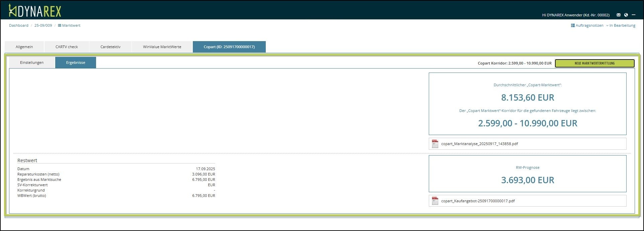Open the Cardetektiv tab

110,47
